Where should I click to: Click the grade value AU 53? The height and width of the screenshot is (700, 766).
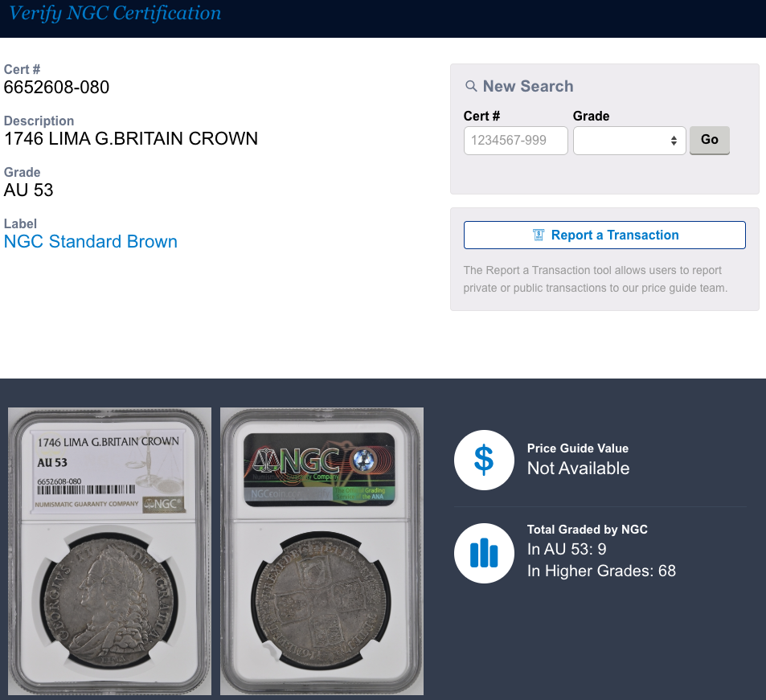click(x=28, y=190)
